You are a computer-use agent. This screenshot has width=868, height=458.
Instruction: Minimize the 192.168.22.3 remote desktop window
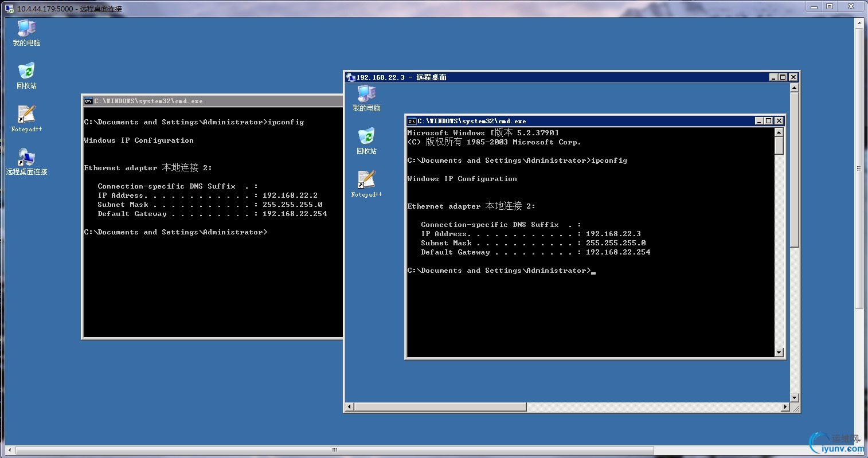773,77
